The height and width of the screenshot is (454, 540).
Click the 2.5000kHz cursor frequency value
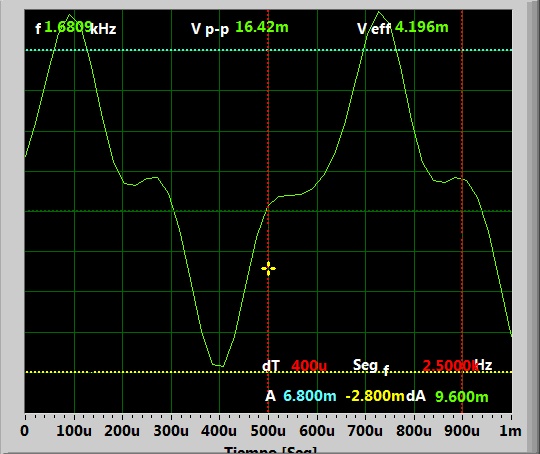(x=457, y=365)
